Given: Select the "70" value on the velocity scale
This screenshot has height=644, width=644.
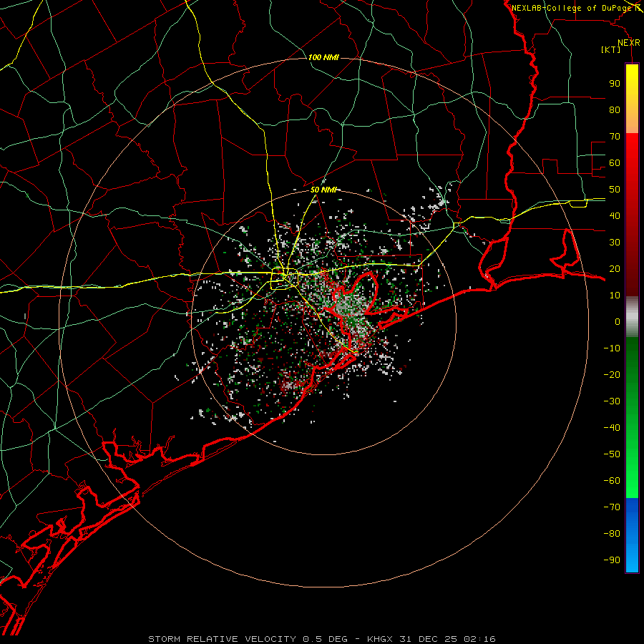Looking at the screenshot, I should 615,137.
